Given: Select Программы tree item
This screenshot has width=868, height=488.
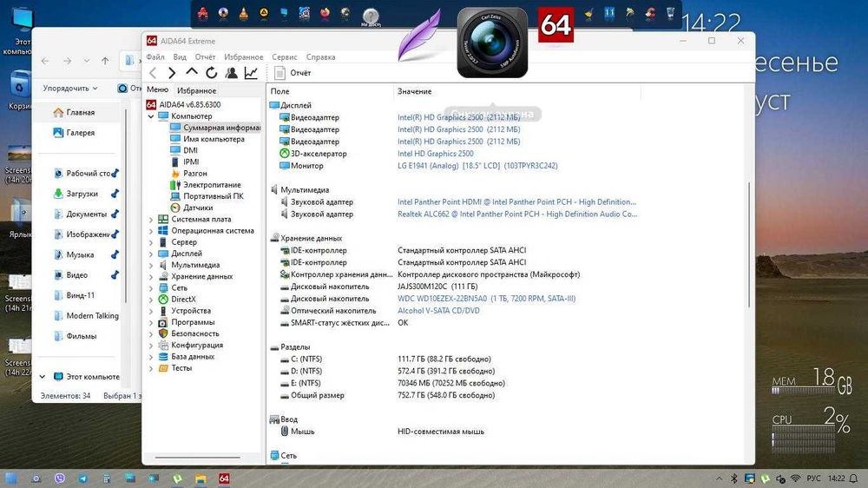Looking at the screenshot, I should click(187, 322).
